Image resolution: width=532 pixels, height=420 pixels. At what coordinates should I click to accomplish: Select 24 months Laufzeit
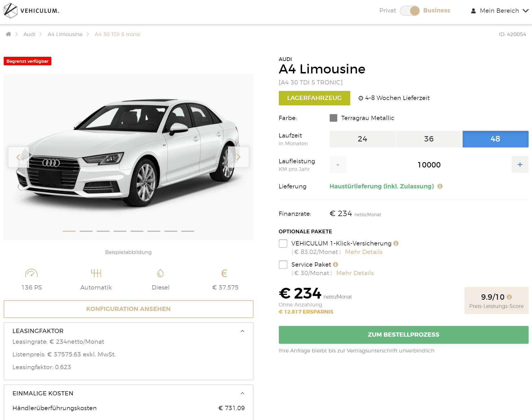tap(362, 139)
